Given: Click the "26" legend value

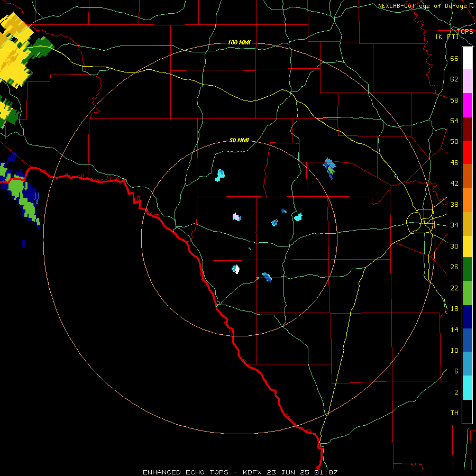Looking at the screenshot, I should point(454,267).
